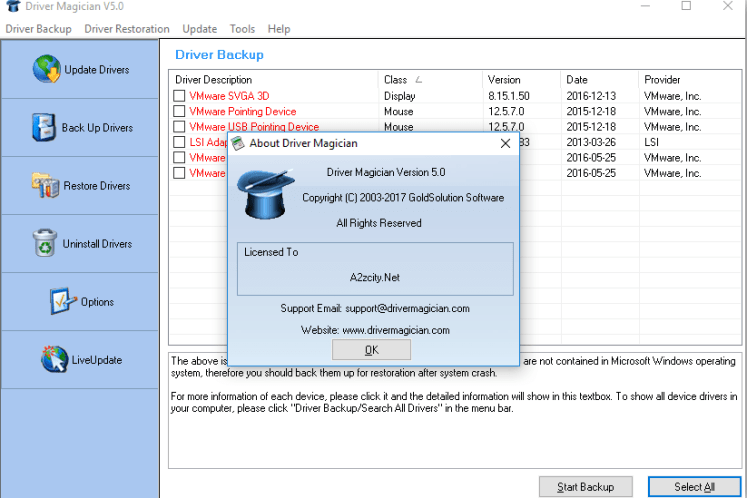Click the magician hat logo in About dialog
Viewport: 747px width, 498px height.
click(265, 195)
